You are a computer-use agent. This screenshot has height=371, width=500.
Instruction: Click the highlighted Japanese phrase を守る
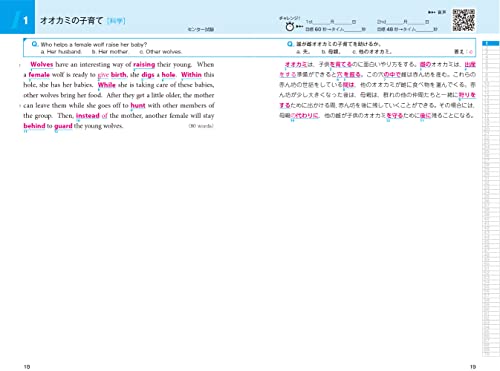[395, 116]
